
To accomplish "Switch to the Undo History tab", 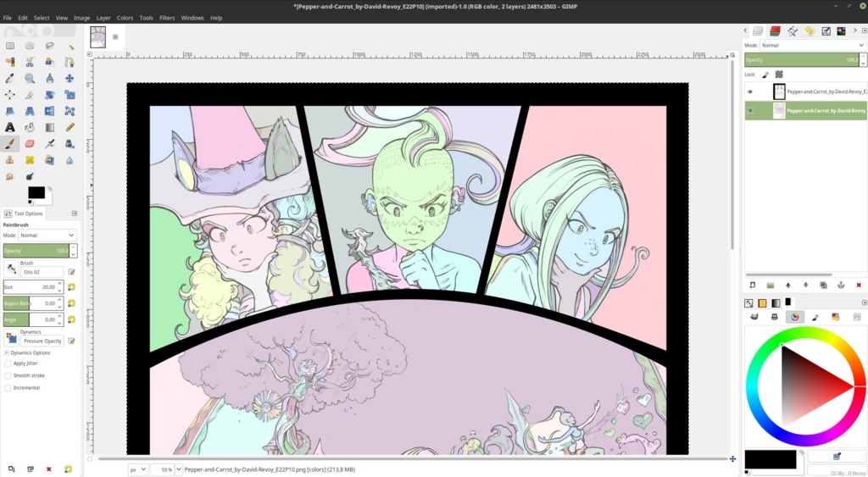I will point(810,31).
